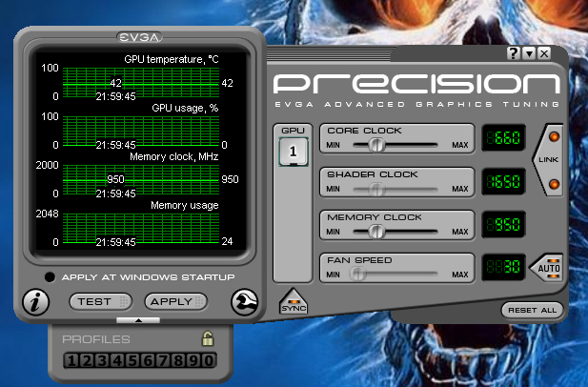Viewport: 588px width, 387px height.
Task: Select profile slot 3
Action: pos(102,360)
